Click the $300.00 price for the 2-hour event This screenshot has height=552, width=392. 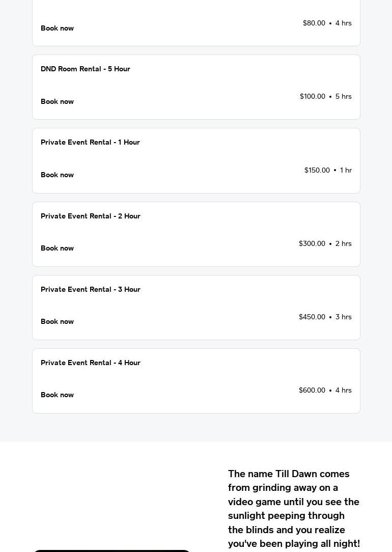pyautogui.click(x=312, y=243)
